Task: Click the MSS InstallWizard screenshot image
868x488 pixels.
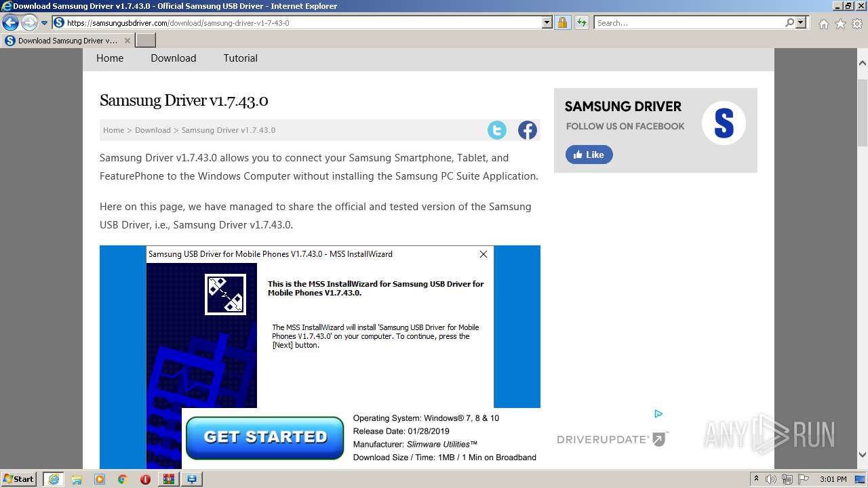Action: point(320,325)
